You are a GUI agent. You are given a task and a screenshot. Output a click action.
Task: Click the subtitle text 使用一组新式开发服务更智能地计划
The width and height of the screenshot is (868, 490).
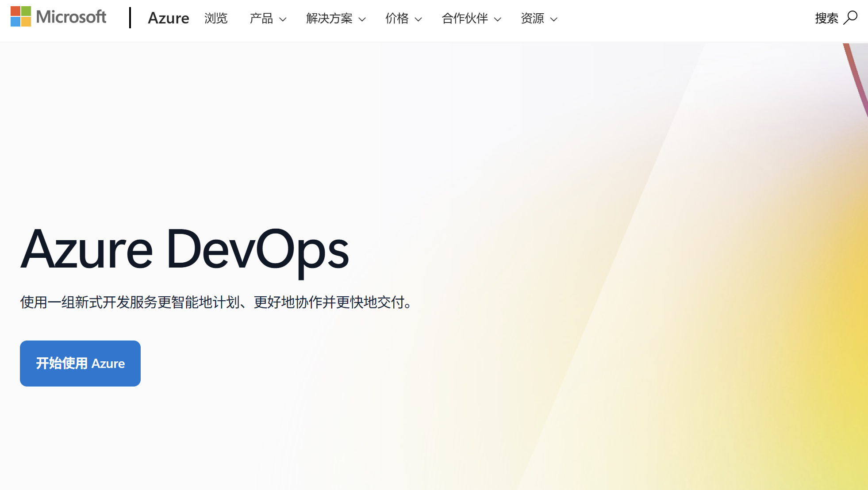130,302
